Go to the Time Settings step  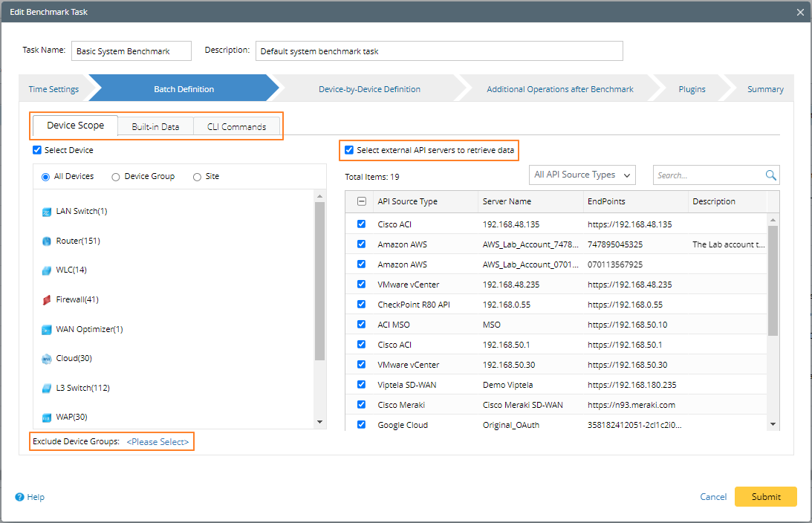(53, 89)
